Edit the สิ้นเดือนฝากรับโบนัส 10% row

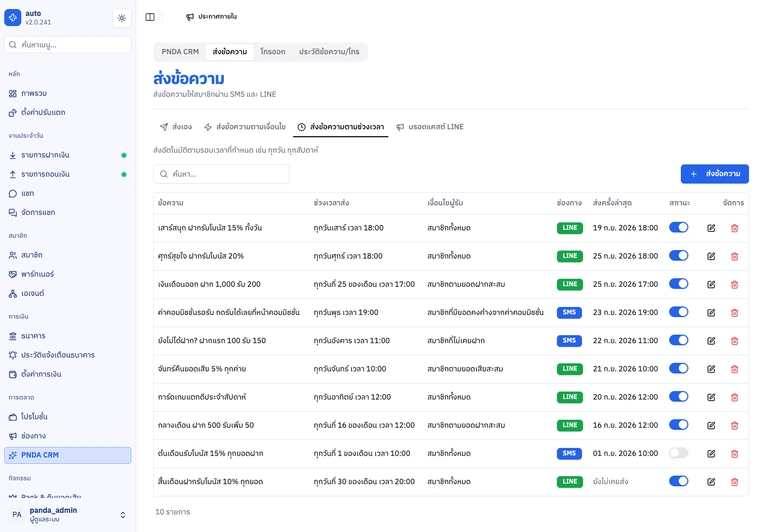(711, 482)
